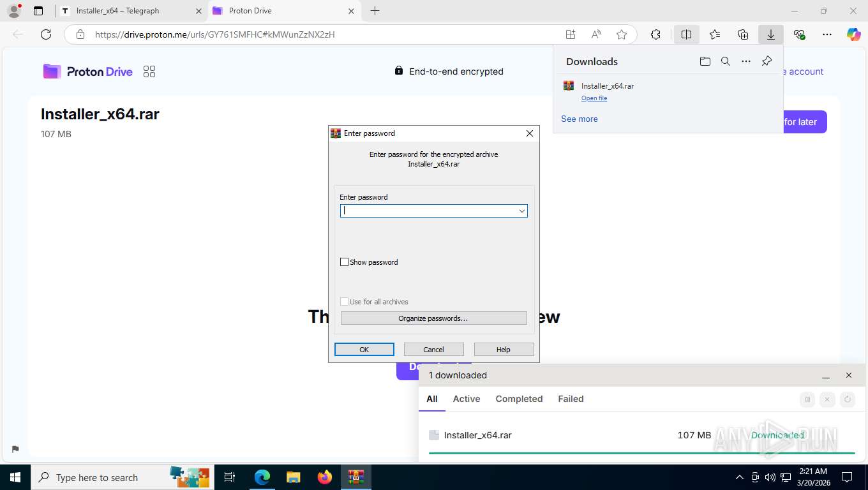Enable the Show password checkbox

coord(345,262)
